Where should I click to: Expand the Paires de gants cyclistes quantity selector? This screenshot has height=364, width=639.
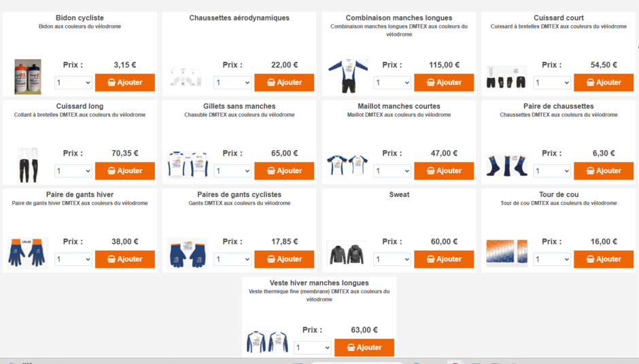232,259
